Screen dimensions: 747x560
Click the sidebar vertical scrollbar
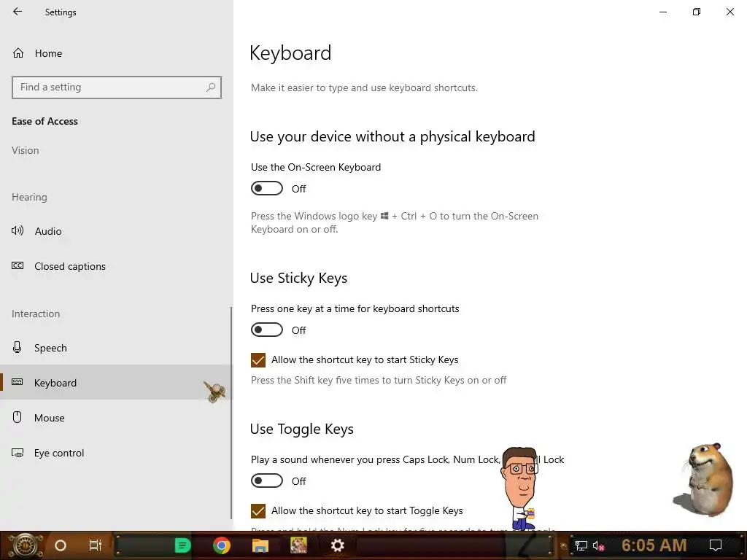point(231,413)
